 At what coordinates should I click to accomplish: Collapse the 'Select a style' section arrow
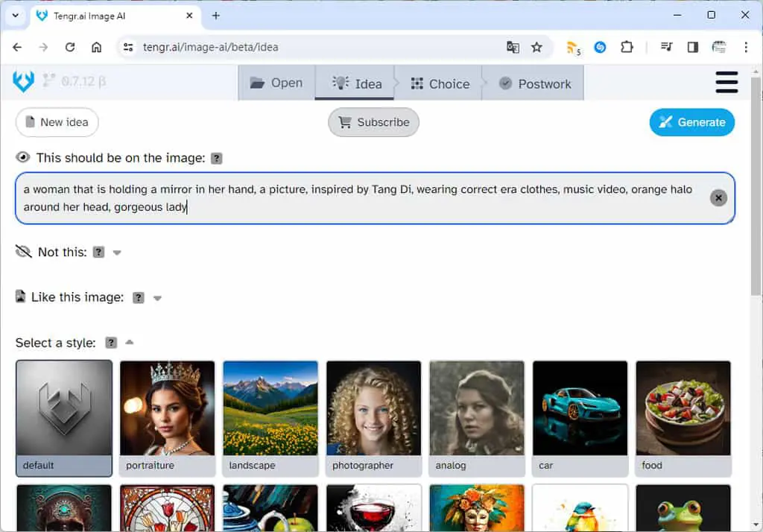pyautogui.click(x=130, y=342)
